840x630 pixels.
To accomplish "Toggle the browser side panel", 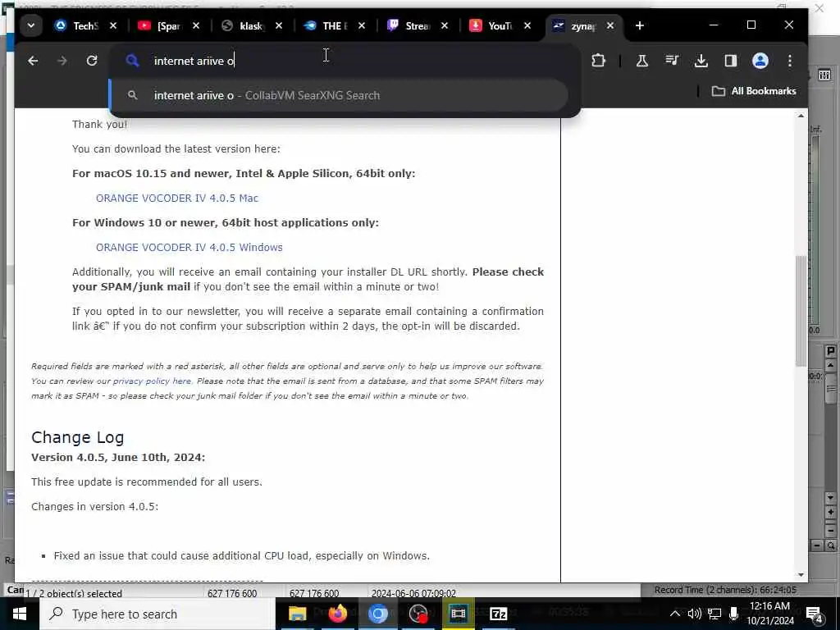I will pyautogui.click(x=731, y=61).
